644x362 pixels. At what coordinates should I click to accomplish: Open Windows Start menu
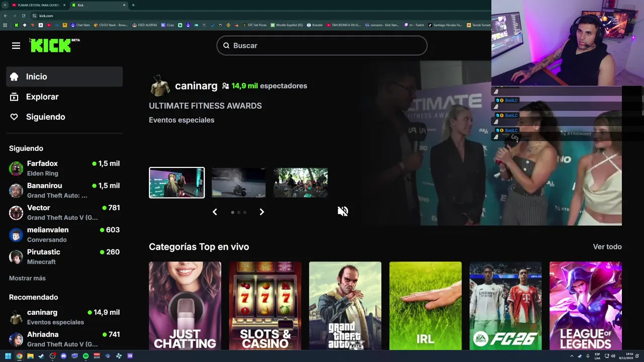[8, 356]
